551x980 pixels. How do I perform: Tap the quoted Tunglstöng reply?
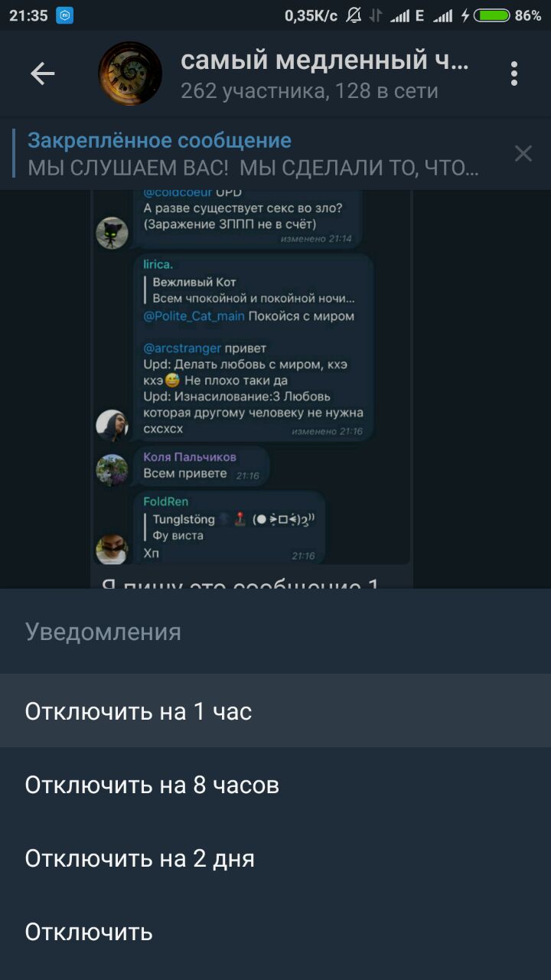(x=230, y=528)
